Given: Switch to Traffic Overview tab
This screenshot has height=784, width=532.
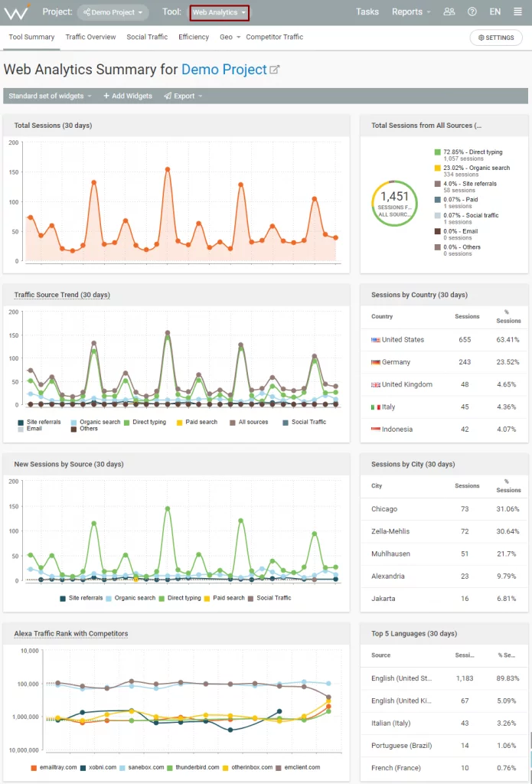Looking at the screenshot, I should (90, 37).
